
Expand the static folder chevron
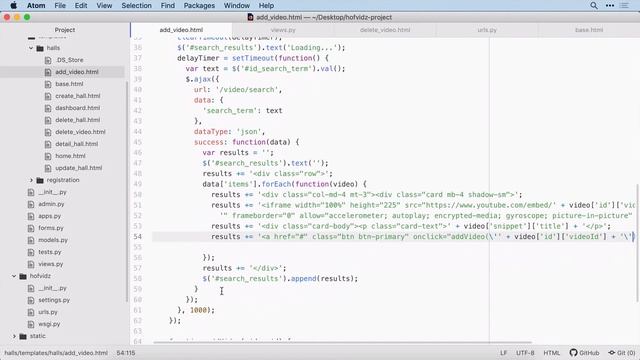[14, 336]
